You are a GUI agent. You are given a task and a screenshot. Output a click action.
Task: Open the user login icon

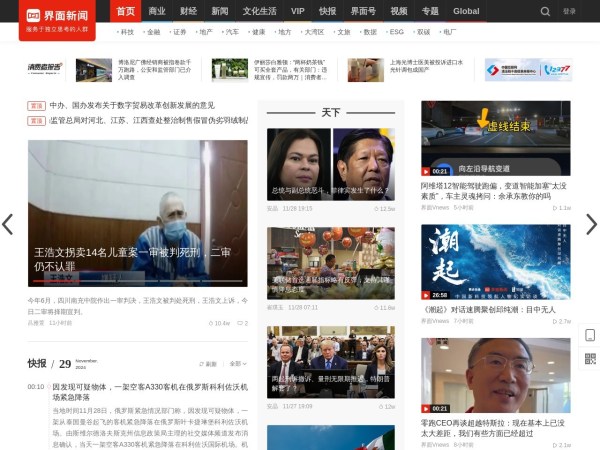click(569, 11)
